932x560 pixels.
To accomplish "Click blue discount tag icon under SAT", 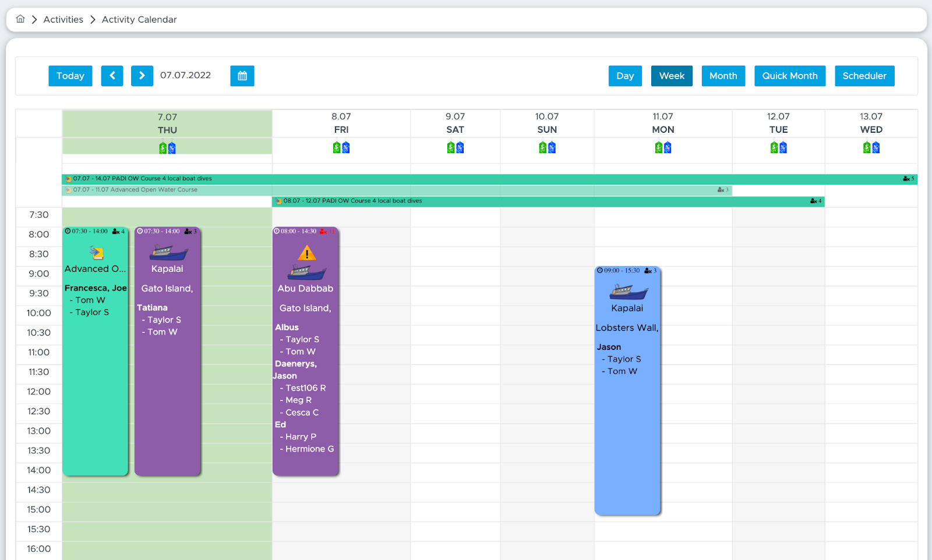I will (x=460, y=148).
